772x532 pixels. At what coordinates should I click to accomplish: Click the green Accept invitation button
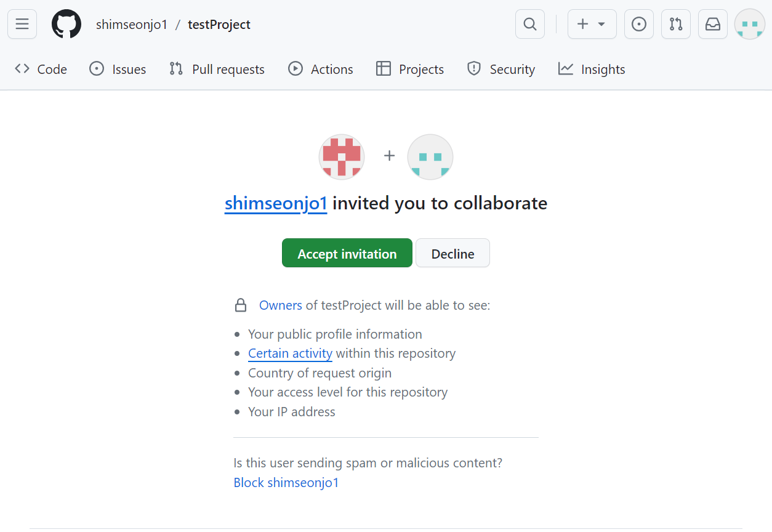pos(347,253)
